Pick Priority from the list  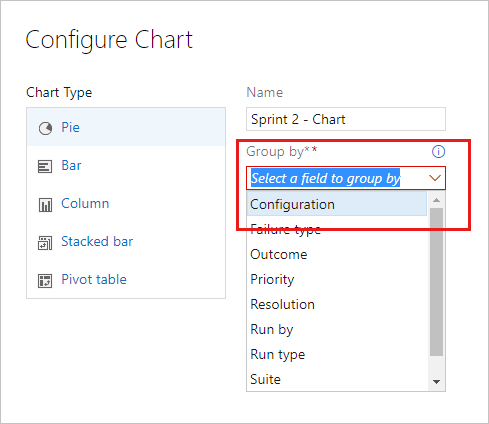[x=337, y=279]
